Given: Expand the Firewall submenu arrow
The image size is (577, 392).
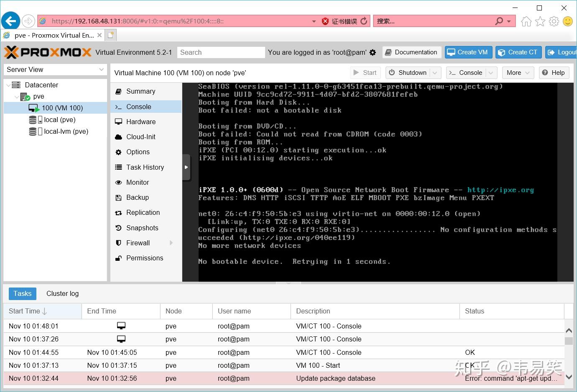Looking at the screenshot, I should [171, 243].
